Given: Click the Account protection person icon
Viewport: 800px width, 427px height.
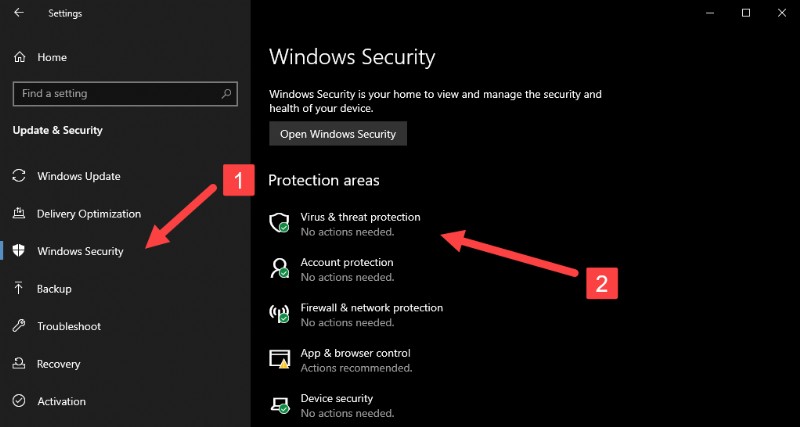Looking at the screenshot, I should tap(280, 269).
